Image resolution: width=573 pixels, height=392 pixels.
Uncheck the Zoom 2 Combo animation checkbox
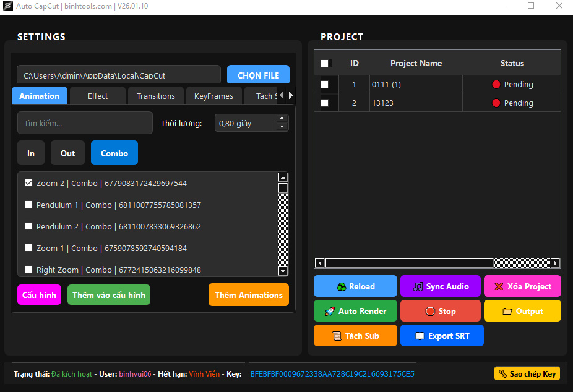coord(28,183)
